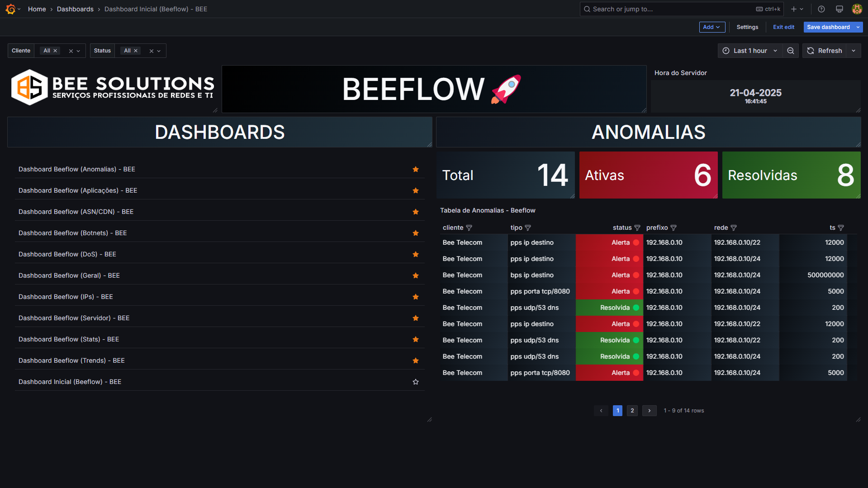868x488 pixels.
Task: Open the filter icon on the status column
Action: [637, 227]
